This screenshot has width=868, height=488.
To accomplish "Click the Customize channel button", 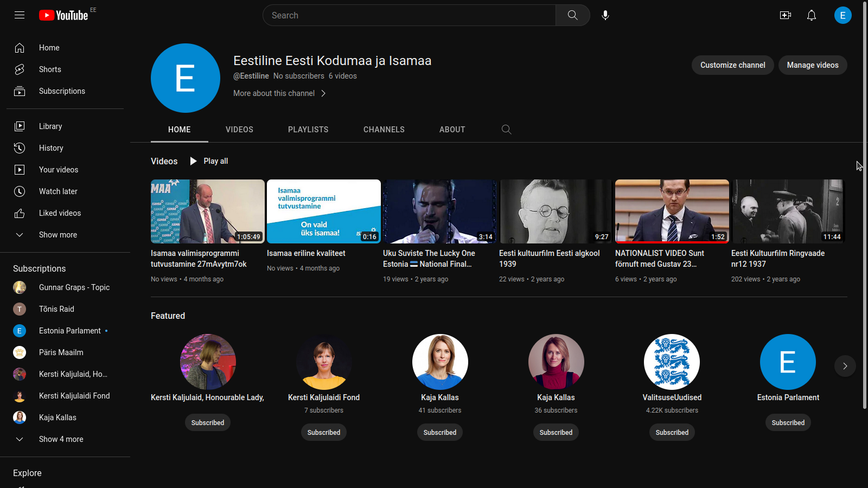I will coord(732,65).
